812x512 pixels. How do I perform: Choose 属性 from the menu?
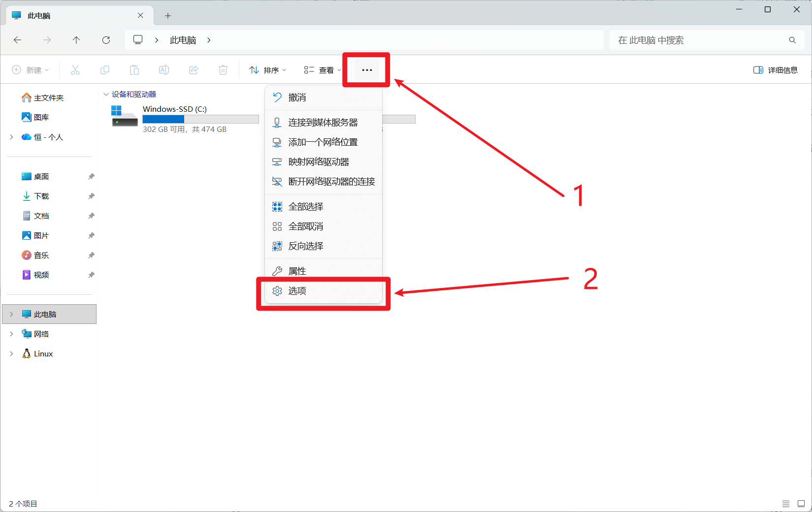tap(324, 271)
